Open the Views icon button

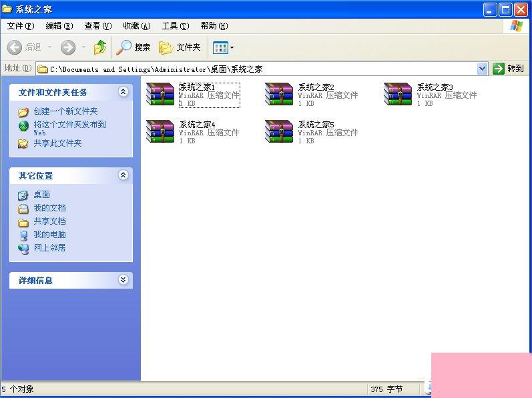(220, 48)
